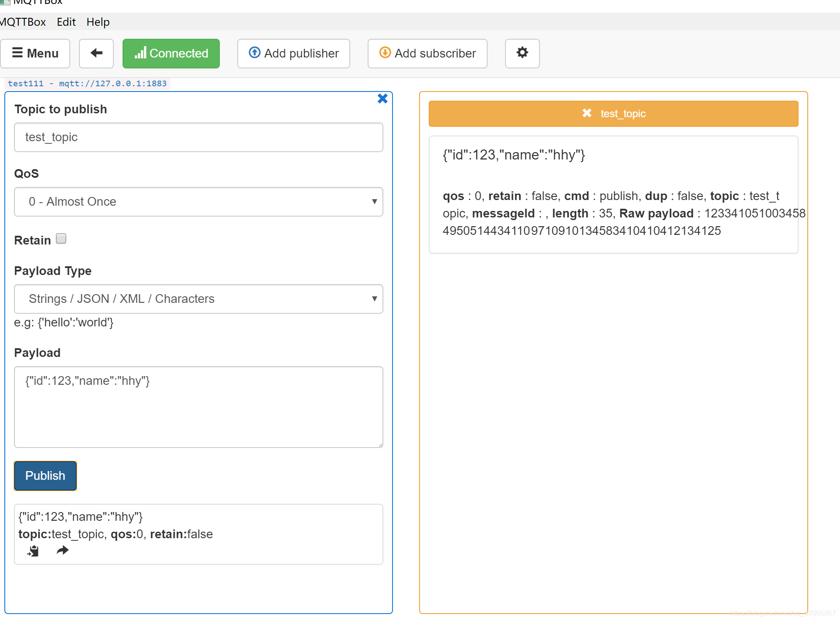The height and width of the screenshot is (621, 840).
Task: Open the MQTTBox menu
Action: [23, 22]
